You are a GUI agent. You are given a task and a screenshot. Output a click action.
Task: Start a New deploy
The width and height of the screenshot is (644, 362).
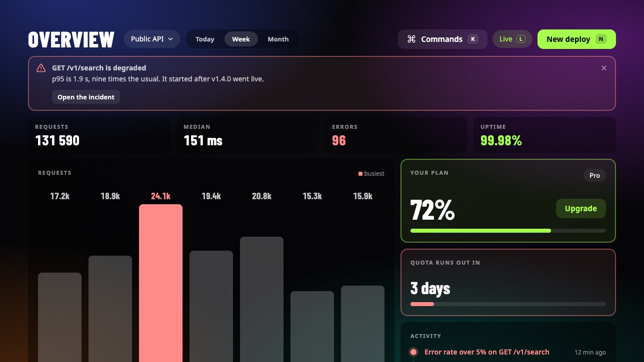point(576,39)
